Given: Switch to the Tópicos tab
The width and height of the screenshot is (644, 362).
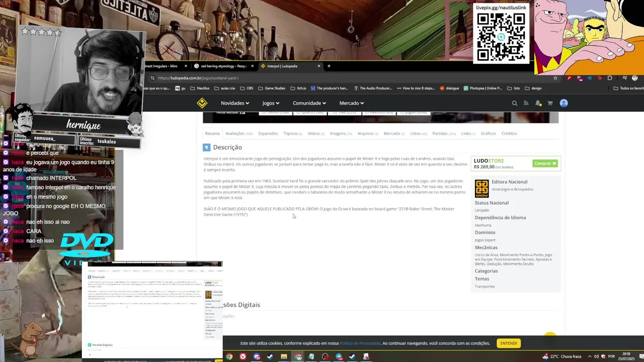Looking at the screenshot, I should point(293,133).
